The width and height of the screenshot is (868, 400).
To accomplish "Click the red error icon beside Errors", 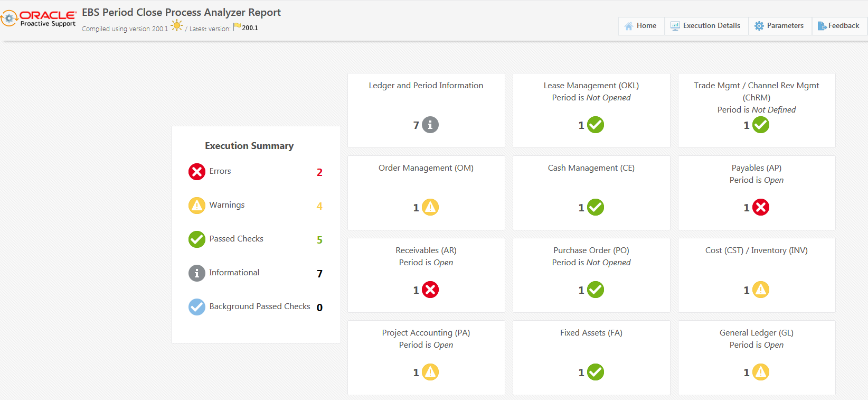I will coord(197,172).
